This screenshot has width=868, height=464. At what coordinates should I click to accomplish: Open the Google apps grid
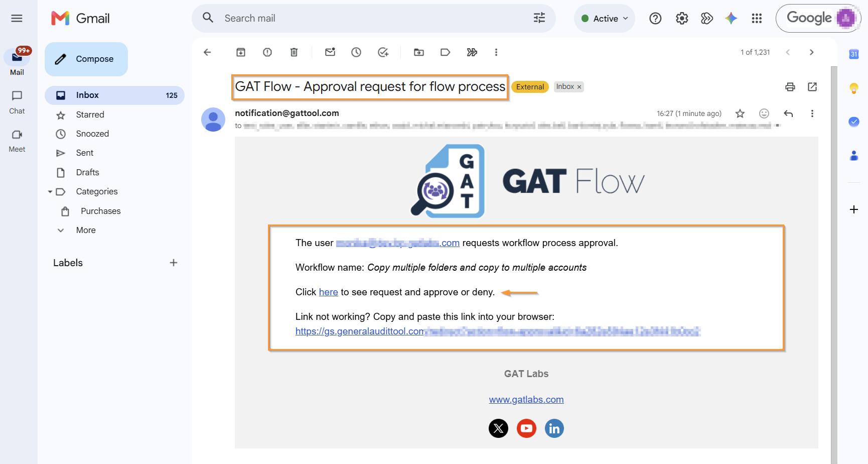point(757,19)
